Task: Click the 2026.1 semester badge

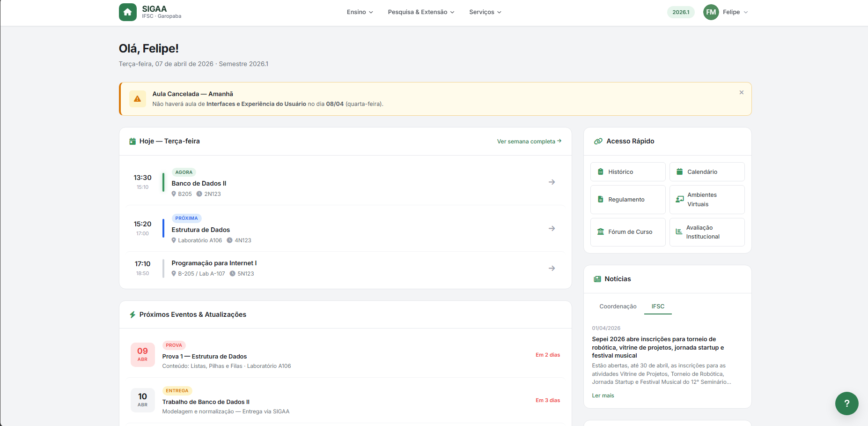Action: click(x=681, y=12)
